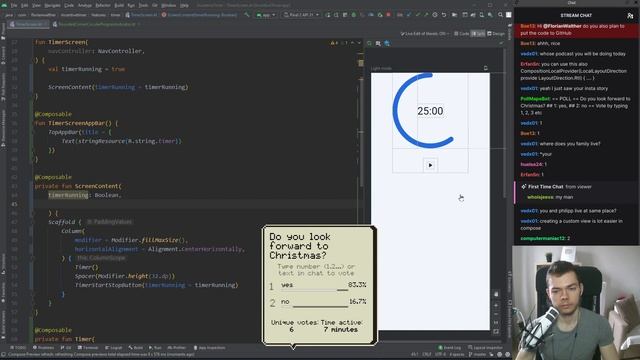This screenshot has width=640, height=360.
Task: Open the Terminal tool window
Action: [88, 348]
